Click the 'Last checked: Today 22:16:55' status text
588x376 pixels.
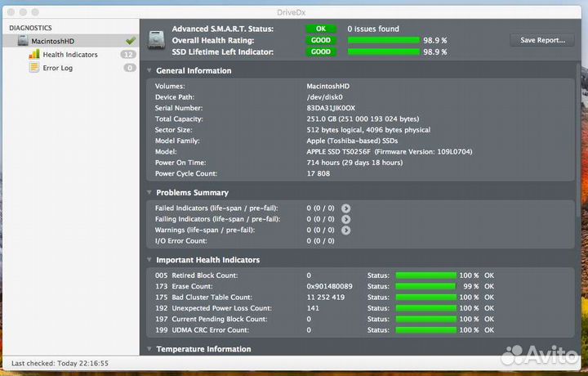tap(60, 363)
